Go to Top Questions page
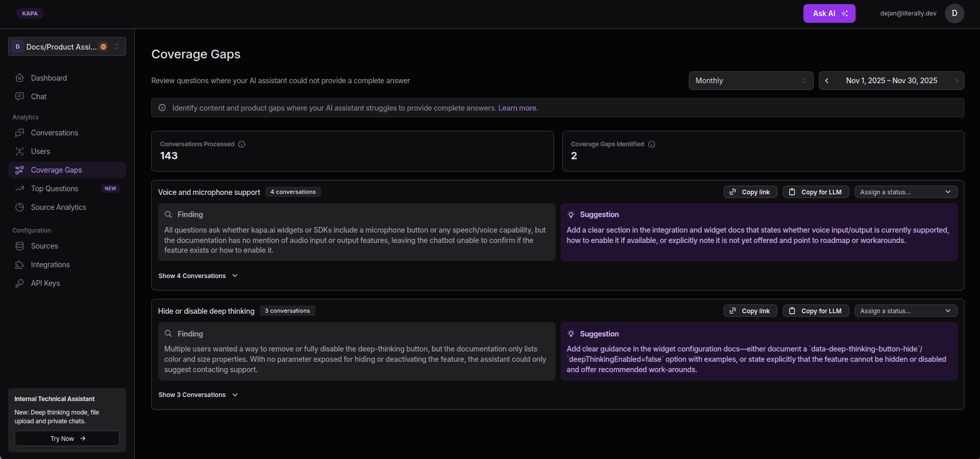Viewport: 980px width, 459px height. (67, 189)
